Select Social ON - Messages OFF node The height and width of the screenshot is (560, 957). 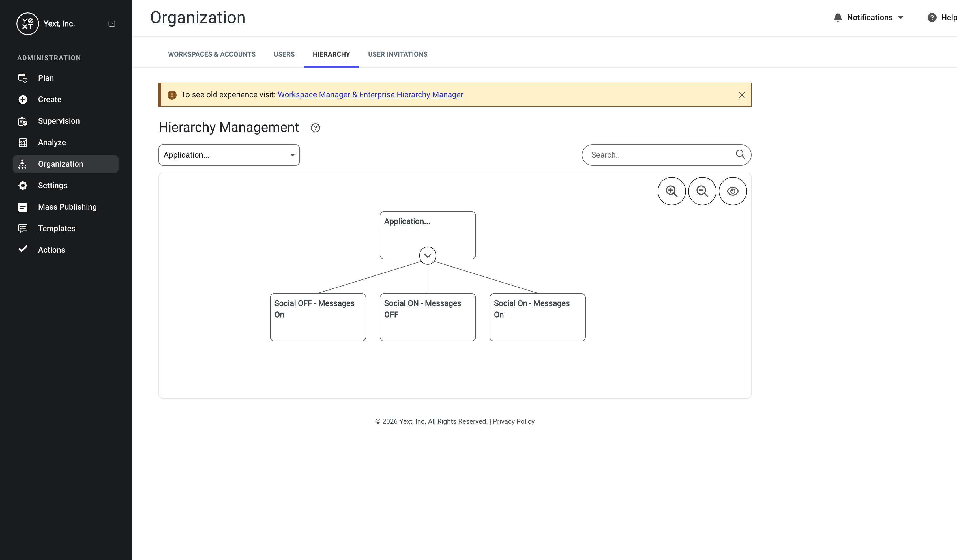pyautogui.click(x=428, y=317)
